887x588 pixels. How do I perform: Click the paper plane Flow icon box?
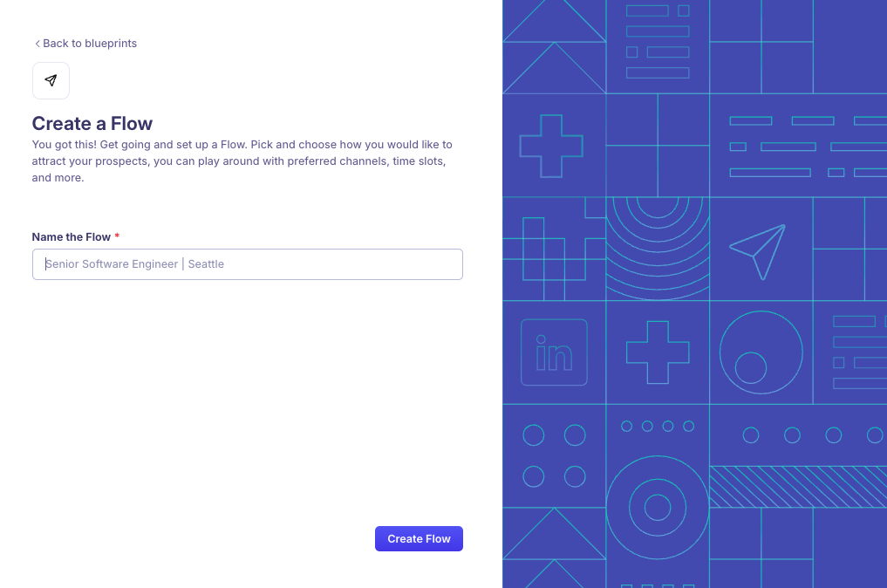51,81
